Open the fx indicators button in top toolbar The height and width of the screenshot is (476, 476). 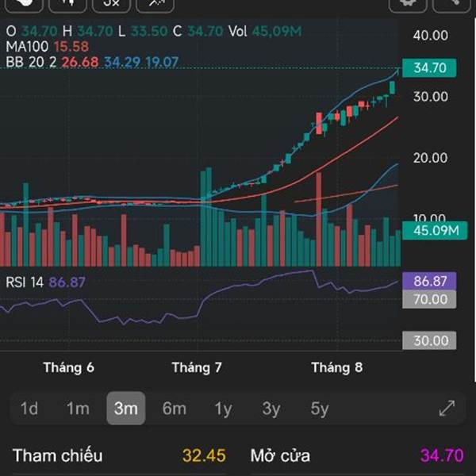111,4
